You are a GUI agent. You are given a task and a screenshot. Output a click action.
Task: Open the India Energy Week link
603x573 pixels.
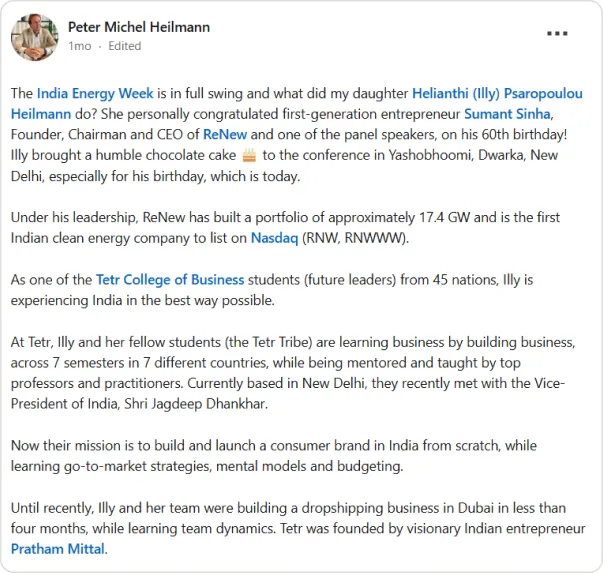[95, 93]
